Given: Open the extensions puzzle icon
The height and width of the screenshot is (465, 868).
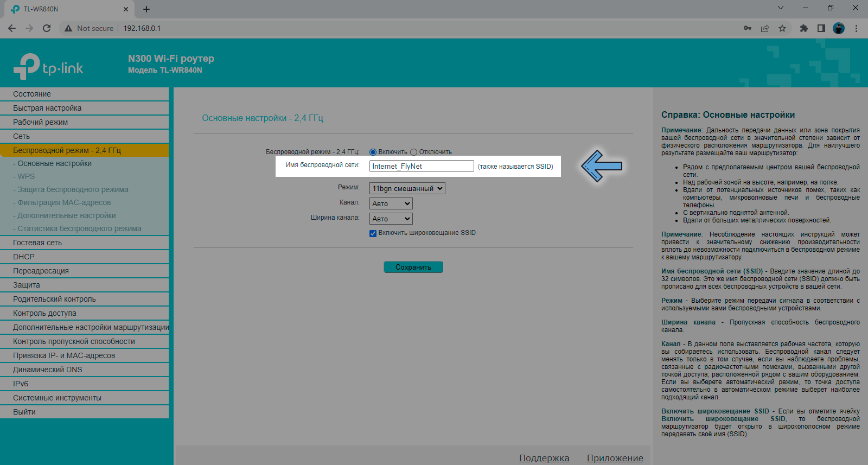Looking at the screenshot, I should pyautogui.click(x=804, y=28).
